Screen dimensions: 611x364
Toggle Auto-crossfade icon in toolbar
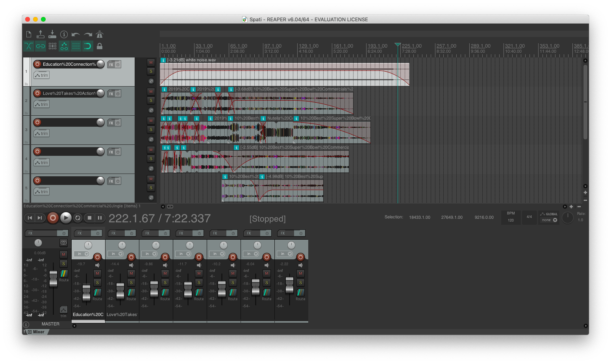click(x=29, y=46)
